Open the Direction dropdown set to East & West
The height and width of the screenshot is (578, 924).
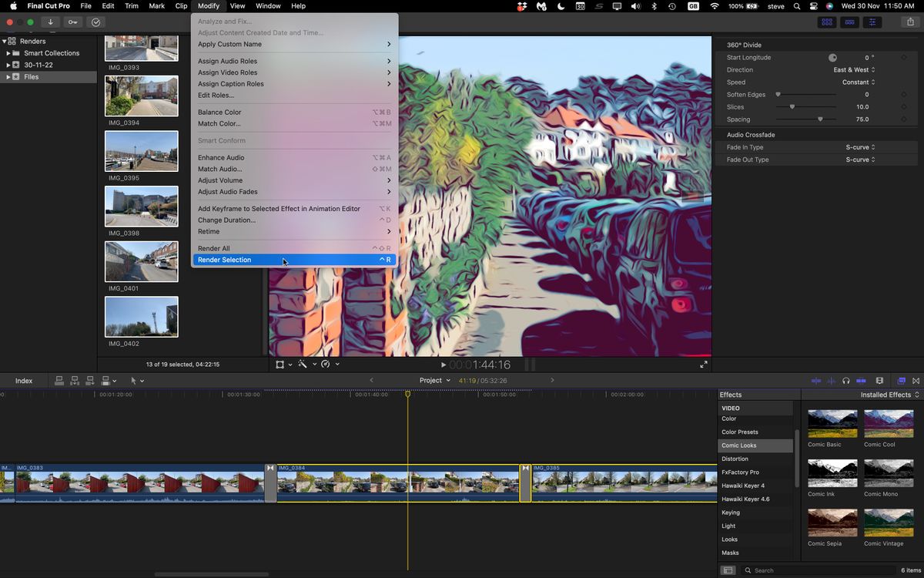(855, 69)
